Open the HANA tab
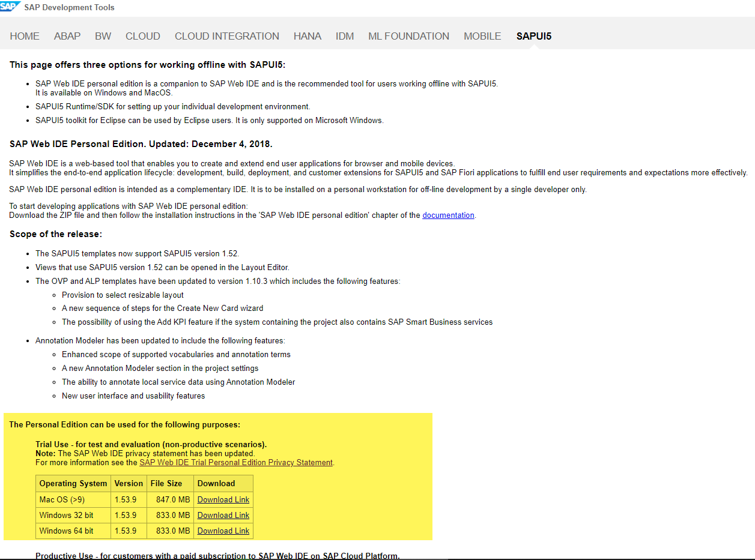 [x=308, y=36]
